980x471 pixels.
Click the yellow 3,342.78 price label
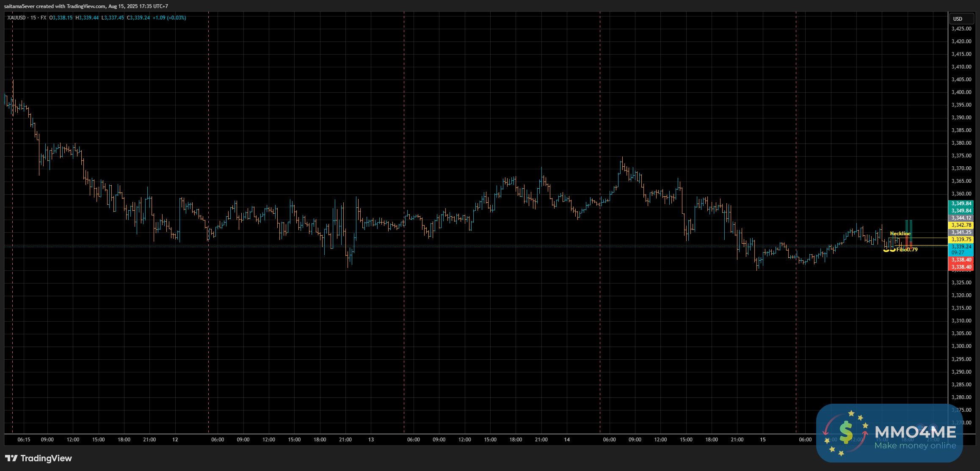coord(961,225)
